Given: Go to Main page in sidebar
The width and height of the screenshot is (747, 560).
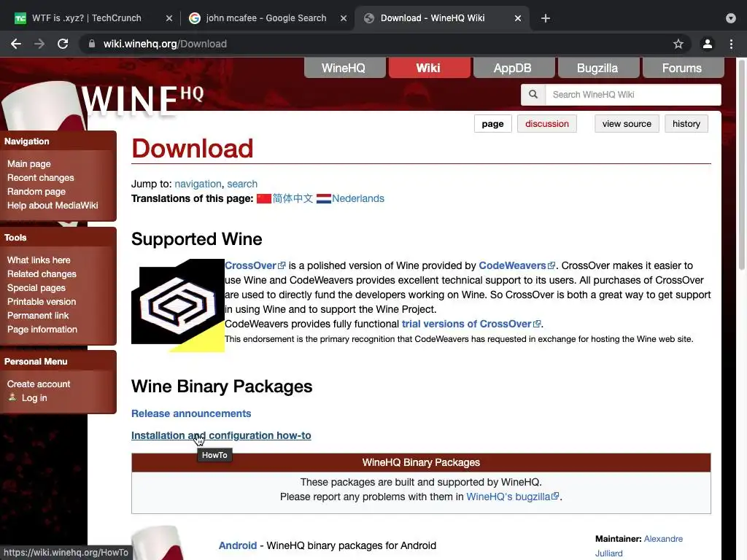Looking at the screenshot, I should (x=29, y=164).
